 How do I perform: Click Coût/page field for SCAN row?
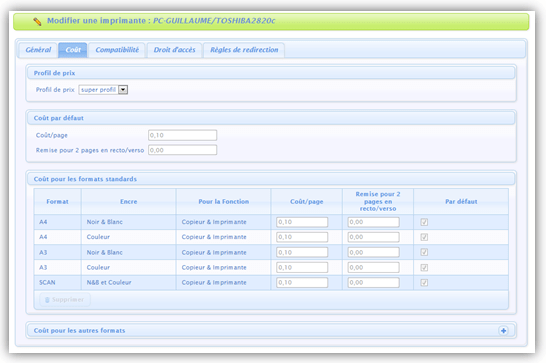tap(302, 283)
